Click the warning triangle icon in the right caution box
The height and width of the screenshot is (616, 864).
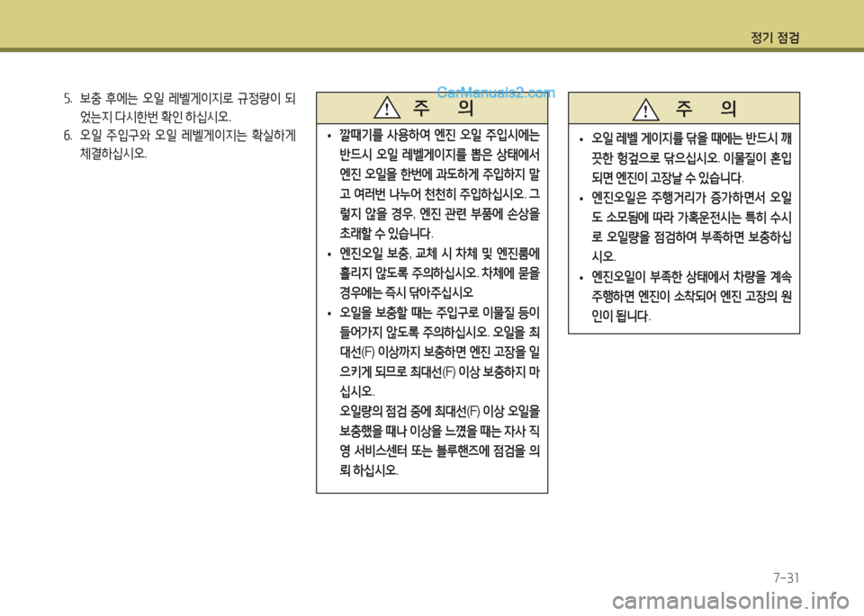coord(646,109)
